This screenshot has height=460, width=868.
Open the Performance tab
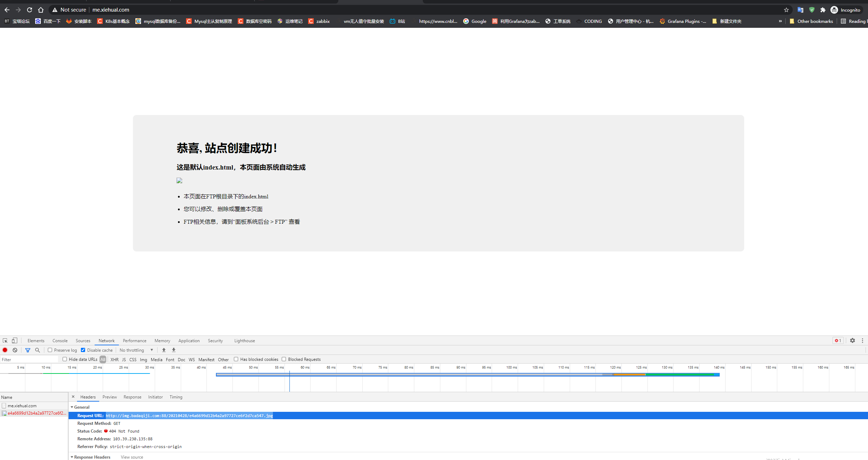point(135,340)
